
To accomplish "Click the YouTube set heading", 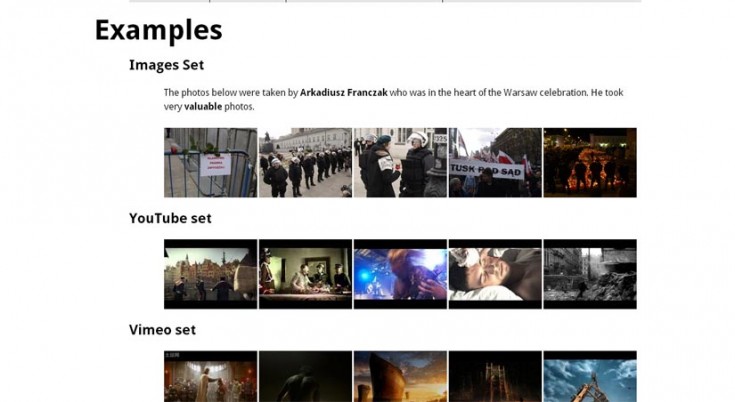I will pos(170,218).
